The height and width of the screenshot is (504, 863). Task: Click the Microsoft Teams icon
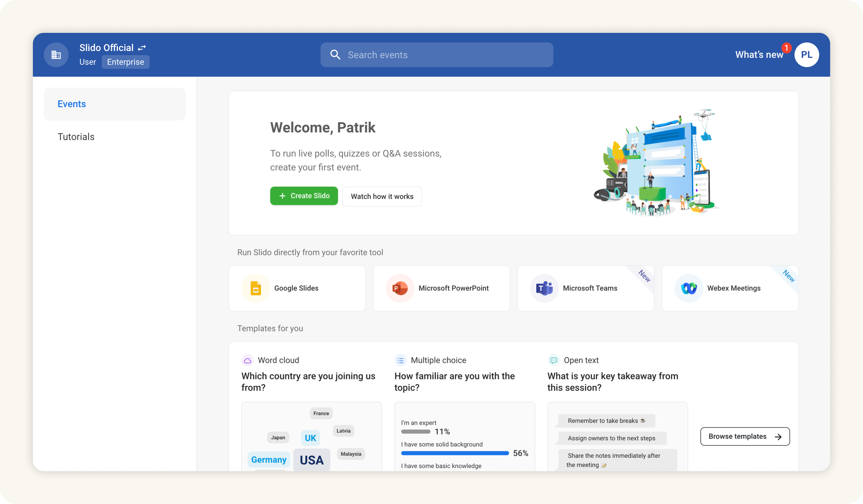pyautogui.click(x=544, y=288)
